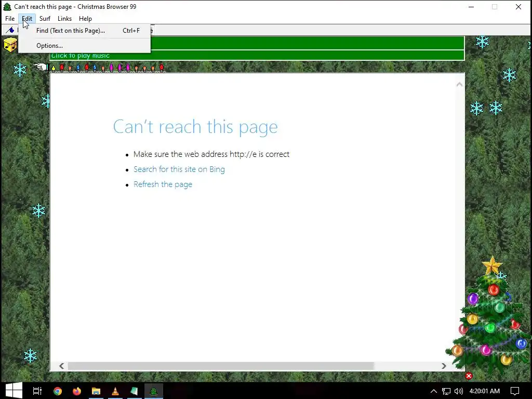Click scroll right arrow on horizontal scrollbar
This screenshot has height=399, width=532.
click(444, 366)
